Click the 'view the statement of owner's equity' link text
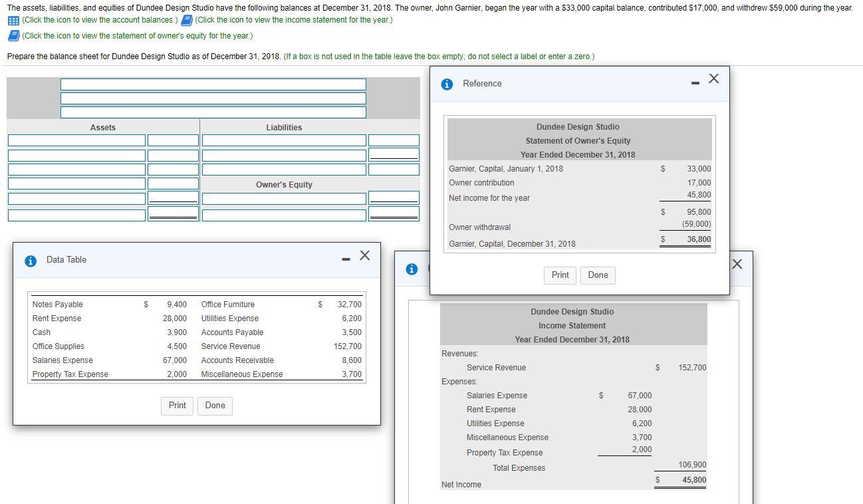This screenshot has height=504, width=863. pos(137,36)
